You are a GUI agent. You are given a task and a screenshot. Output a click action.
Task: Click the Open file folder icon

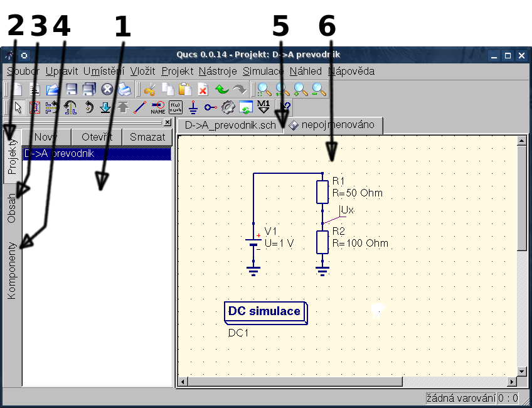tap(52, 89)
